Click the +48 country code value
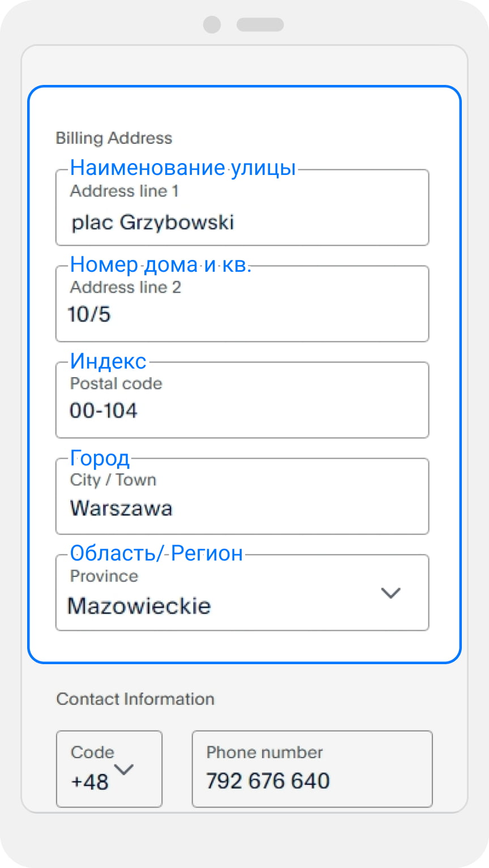Screen dimensions: 489x868 (x=89, y=782)
